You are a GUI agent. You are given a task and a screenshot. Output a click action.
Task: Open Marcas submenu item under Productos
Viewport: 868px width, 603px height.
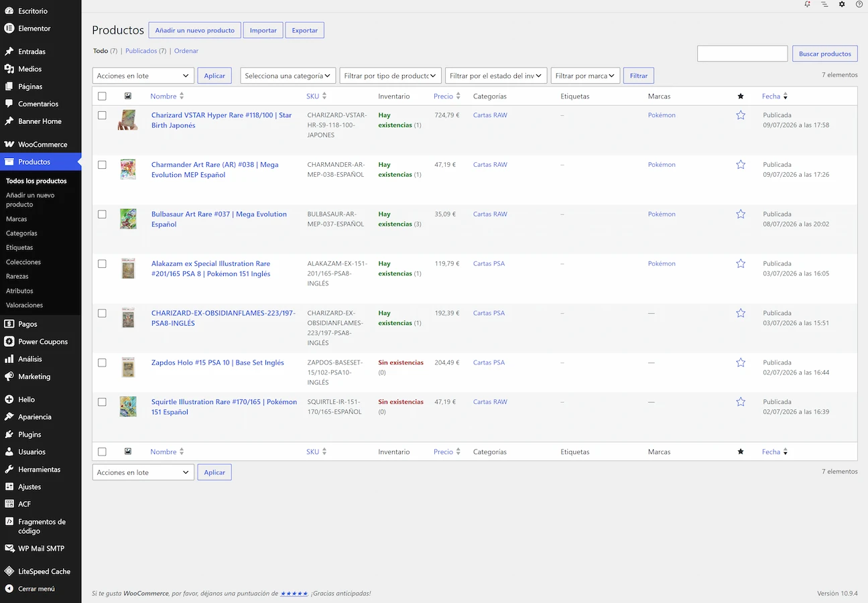(x=17, y=219)
